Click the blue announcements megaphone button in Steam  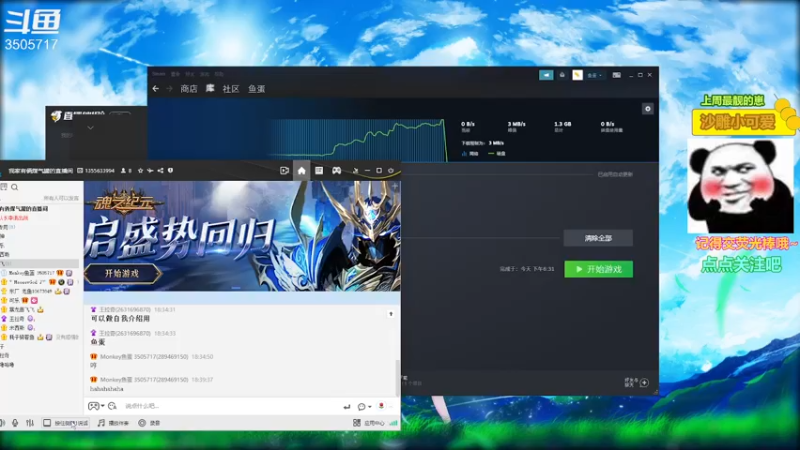click(x=546, y=75)
